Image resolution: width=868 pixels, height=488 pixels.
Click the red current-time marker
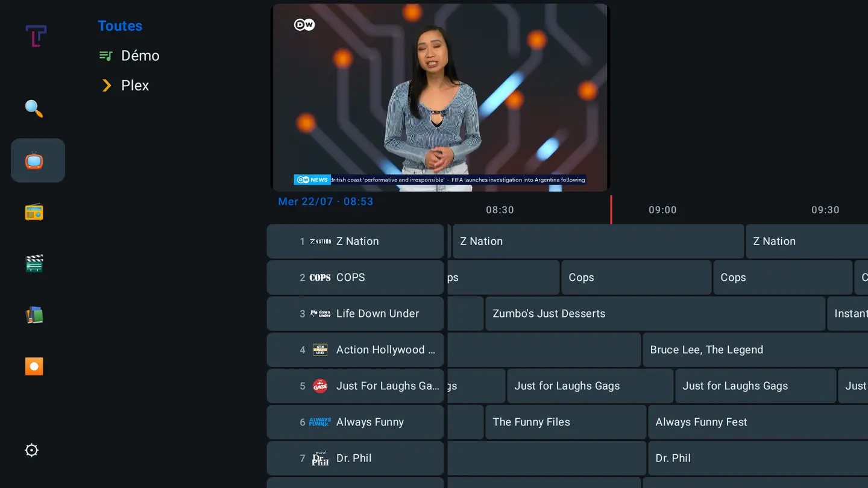click(x=611, y=210)
